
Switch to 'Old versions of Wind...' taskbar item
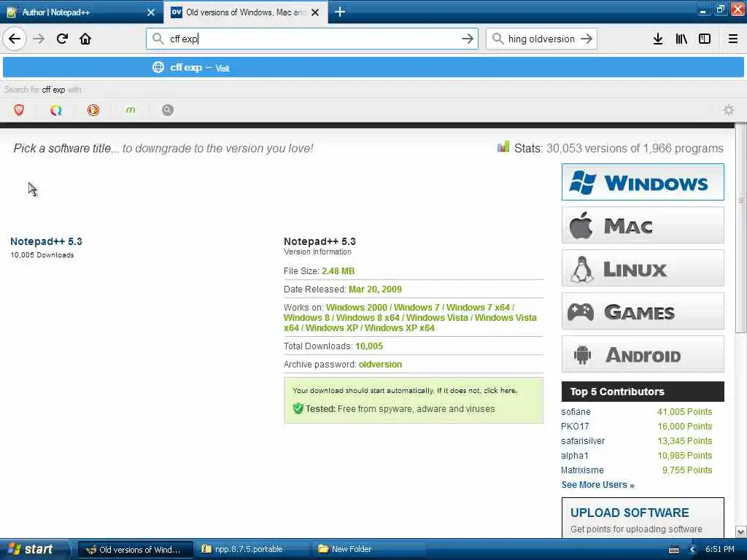[x=135, y=550]
